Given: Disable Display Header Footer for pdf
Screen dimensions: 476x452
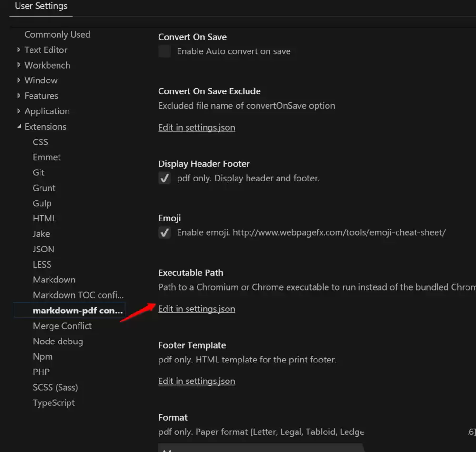Looking at the screenshot, I should click(x=164, y=178).
